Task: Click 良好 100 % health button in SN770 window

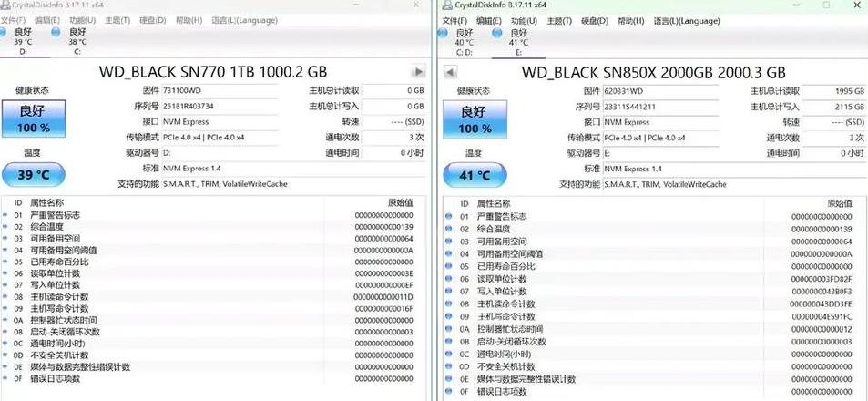Action: pyautogui.click(x=34, y=118)
